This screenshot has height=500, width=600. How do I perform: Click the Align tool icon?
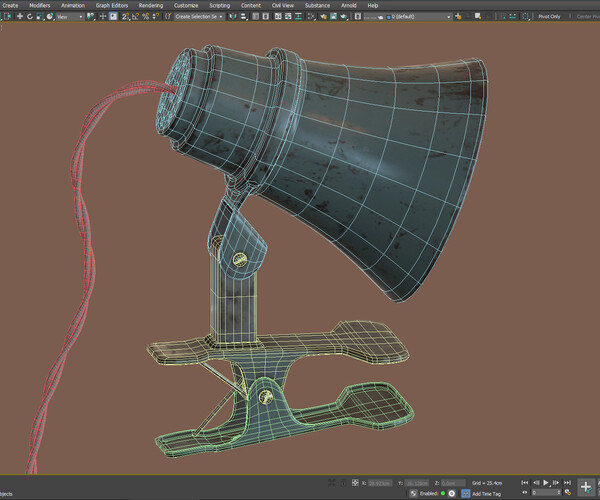[x=243, y=16]
